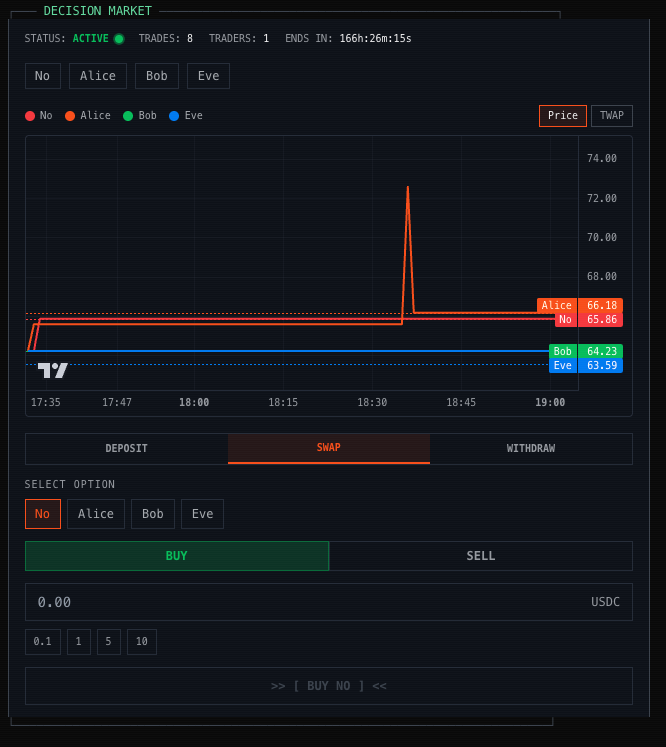Select the top No outcome button

coord(43,76)
